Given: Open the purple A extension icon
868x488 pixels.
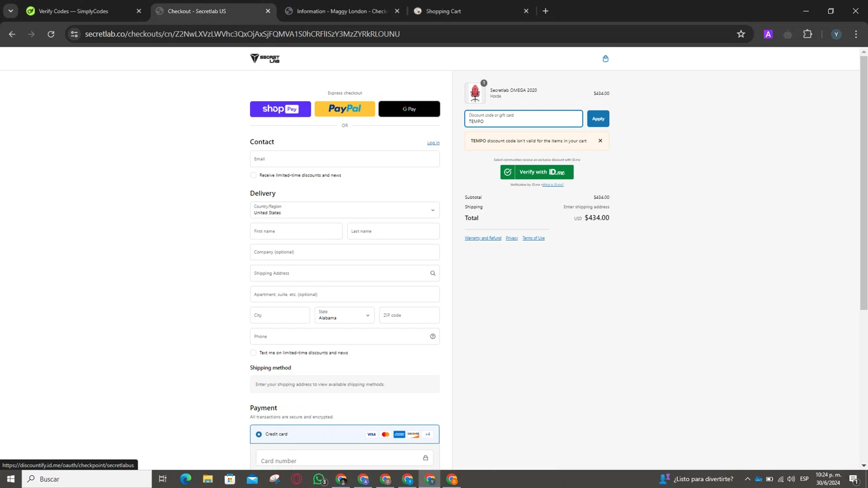Looking at the screenshot, I should 768,34.
